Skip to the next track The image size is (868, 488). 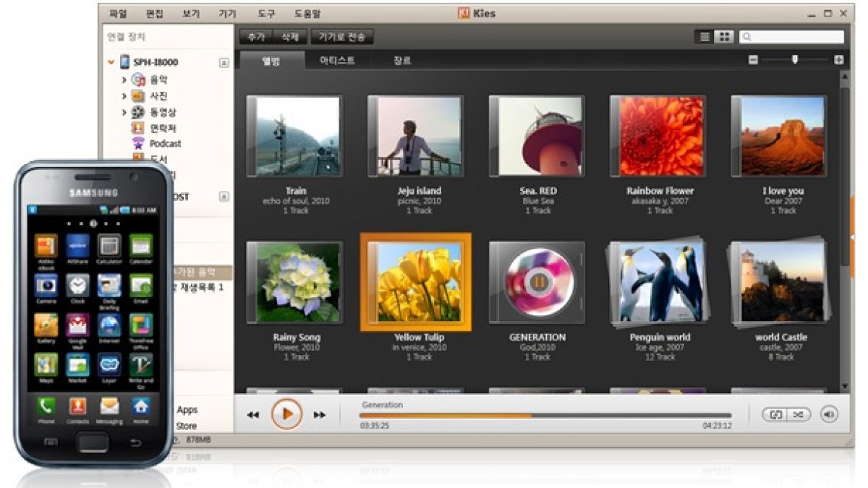pyautogui.click(x=319, y=415)
